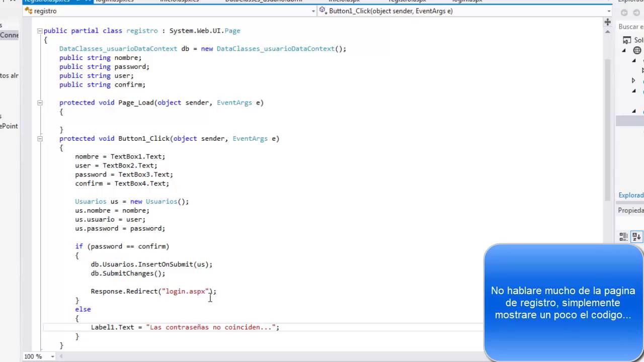Screen dimensions: 644x362
Task: Click the editor window split handle
Action: (608, 22)
